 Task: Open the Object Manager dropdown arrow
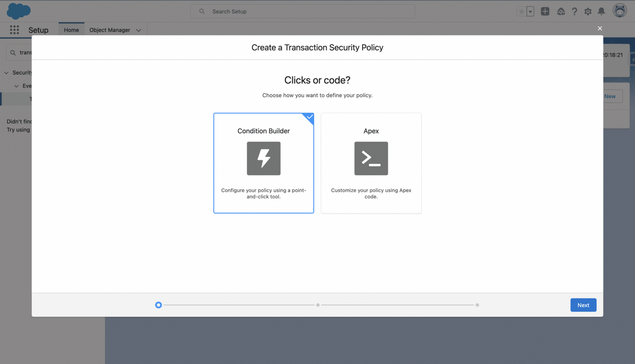138,30
